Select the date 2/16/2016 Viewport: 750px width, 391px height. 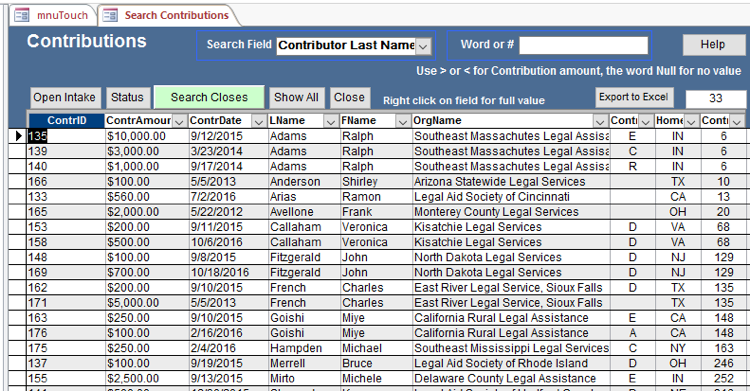[x=228, y=333]
